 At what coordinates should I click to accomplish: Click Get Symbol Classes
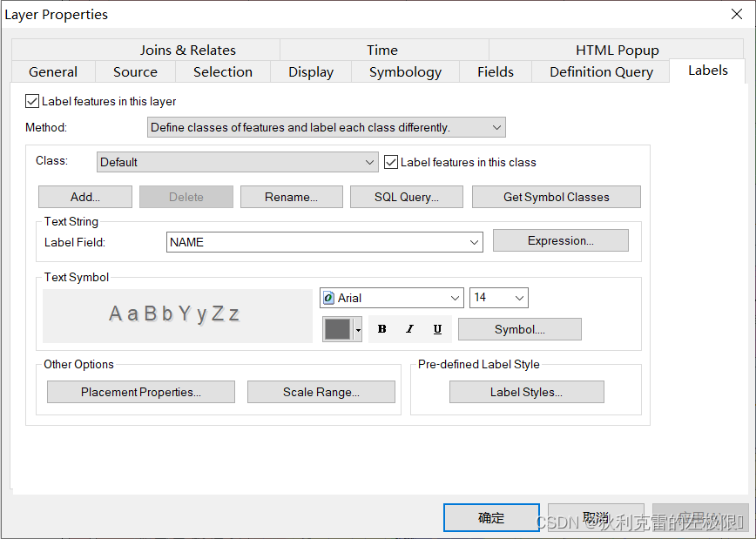coord(556,197)
